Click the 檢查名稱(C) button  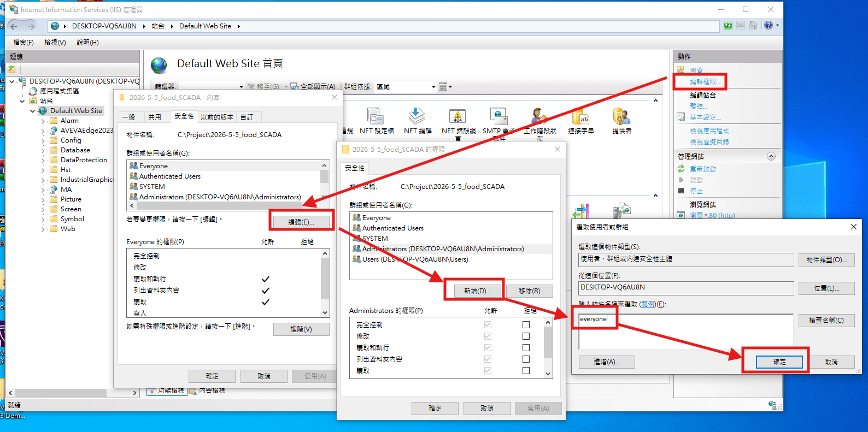[826, 320]
